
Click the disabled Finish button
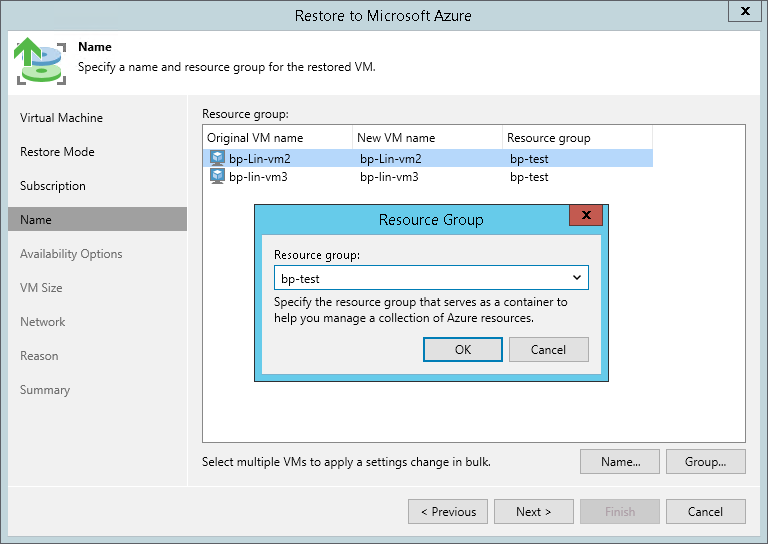click(x=620, y=512)
